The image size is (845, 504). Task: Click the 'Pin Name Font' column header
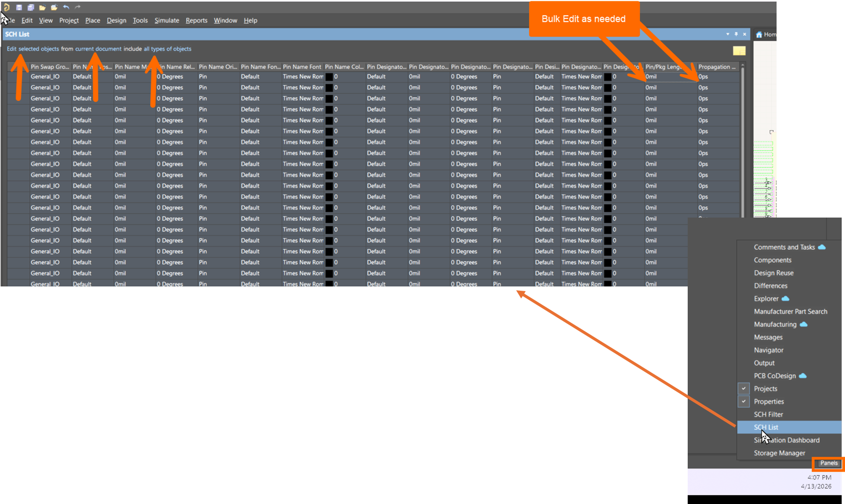tap(302, 67)
